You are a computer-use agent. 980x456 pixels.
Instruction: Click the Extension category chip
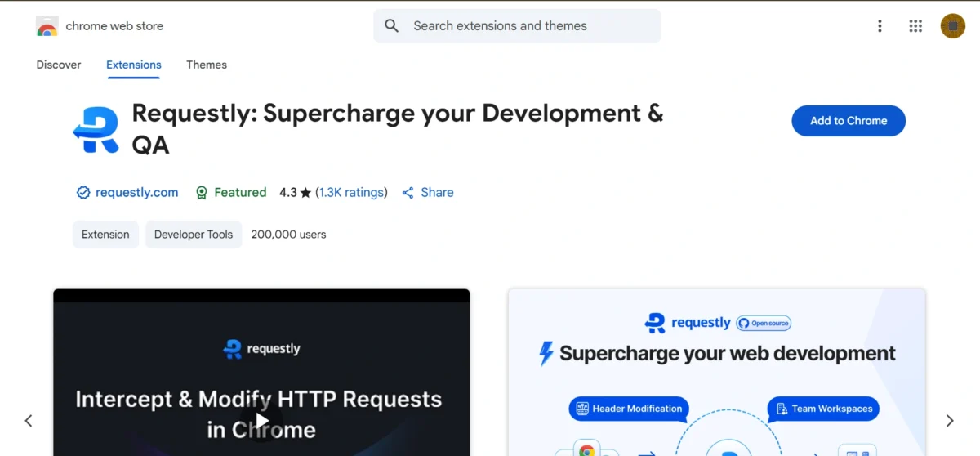[x=105, y=235]
